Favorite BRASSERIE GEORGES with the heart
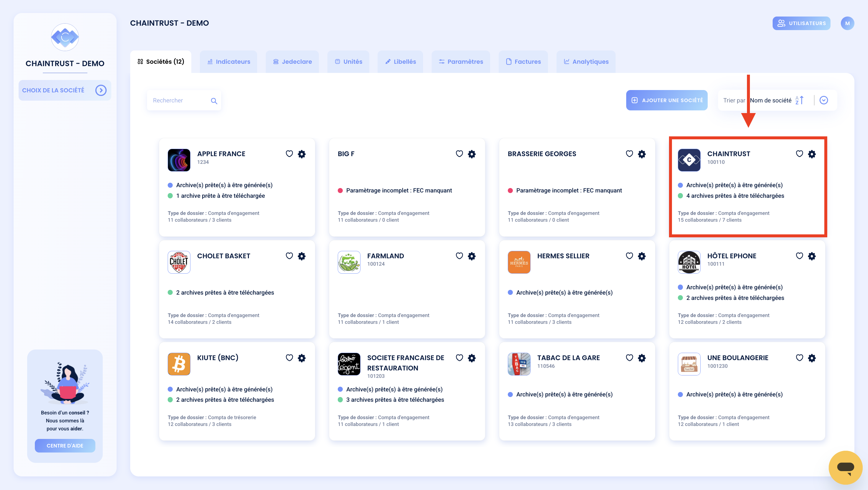 (629, 154)
